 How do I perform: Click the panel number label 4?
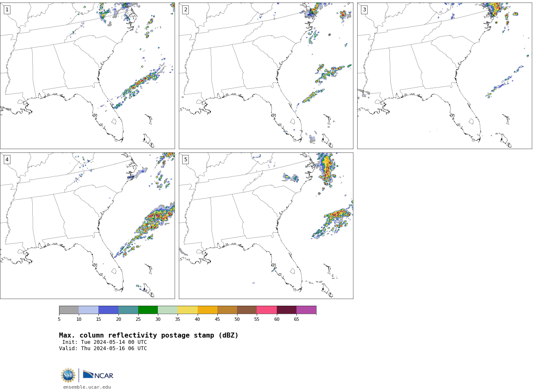7,160
